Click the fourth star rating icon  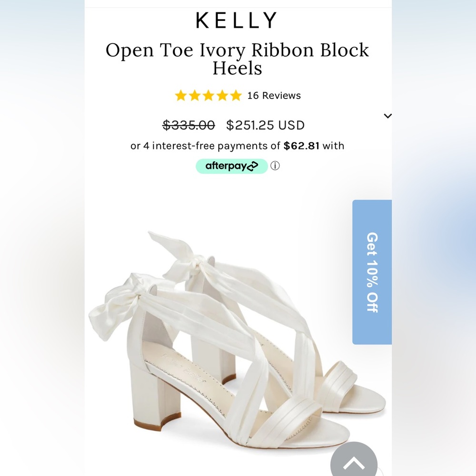point(222,96)
